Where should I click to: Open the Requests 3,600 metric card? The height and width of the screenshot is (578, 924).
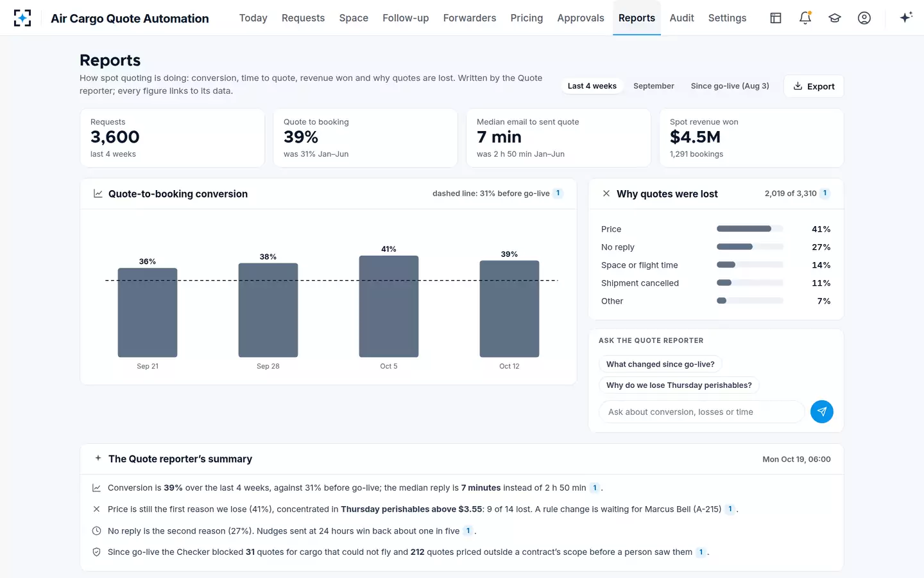(x=172, y=138)
